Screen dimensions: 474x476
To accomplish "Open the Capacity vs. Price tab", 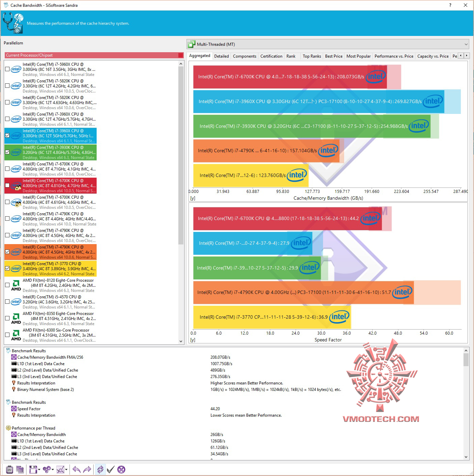I will point(433,56).
